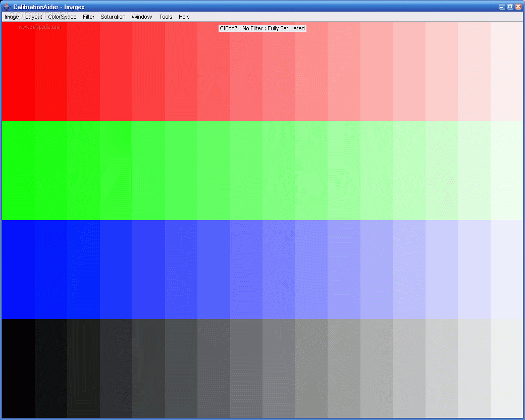The height and width of the screenshot is (420, 525).
Task: Click the black swatch in the gray row
Action: pyautogui.click(x=18, y=369)
